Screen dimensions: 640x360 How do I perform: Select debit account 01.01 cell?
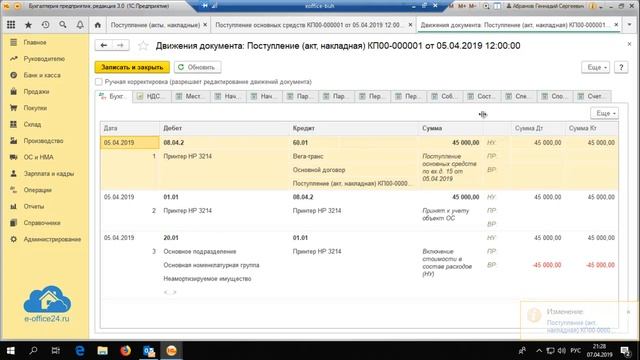[x=171, y=197]
